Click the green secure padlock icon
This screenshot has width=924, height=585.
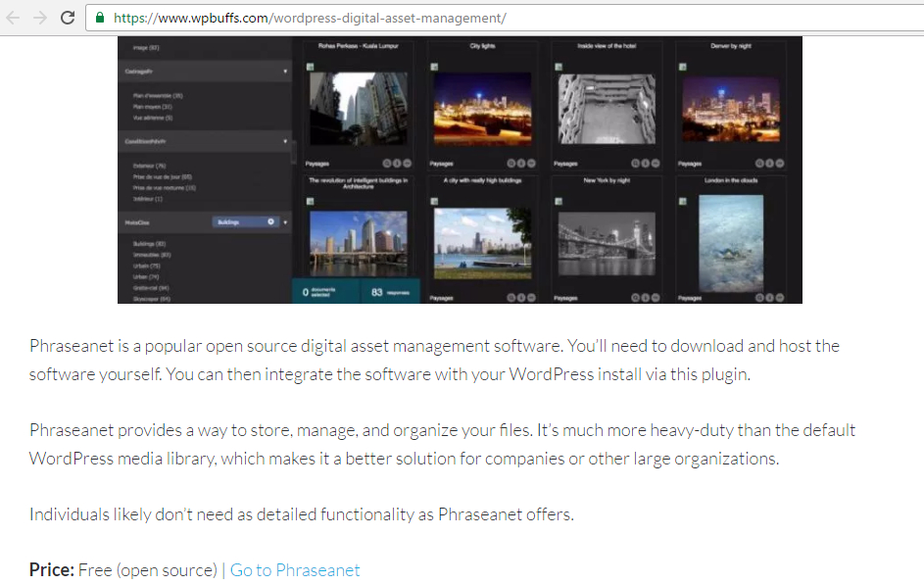click(x=101, y=19)
